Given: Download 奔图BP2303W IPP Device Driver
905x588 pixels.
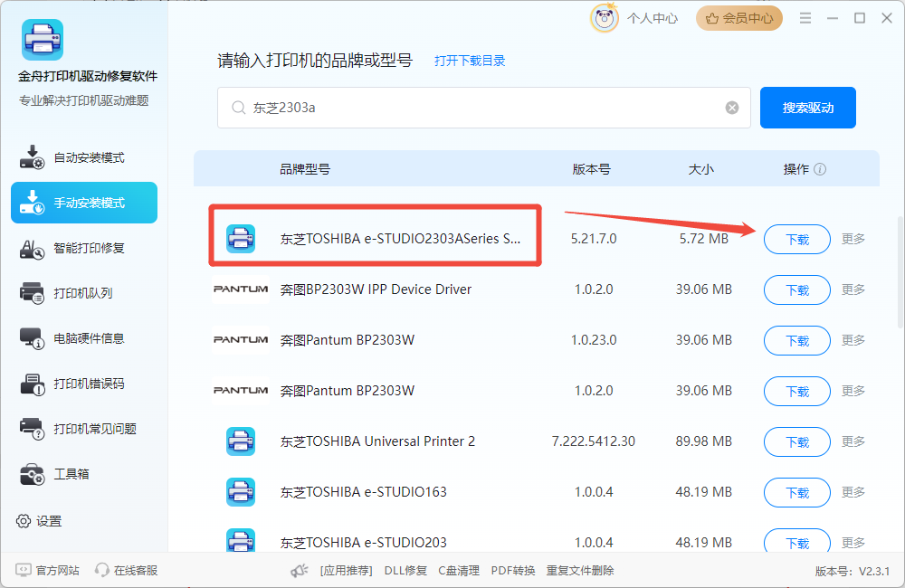Looking at the screenshot, I should pyautogui.click(x=797, y=290).
